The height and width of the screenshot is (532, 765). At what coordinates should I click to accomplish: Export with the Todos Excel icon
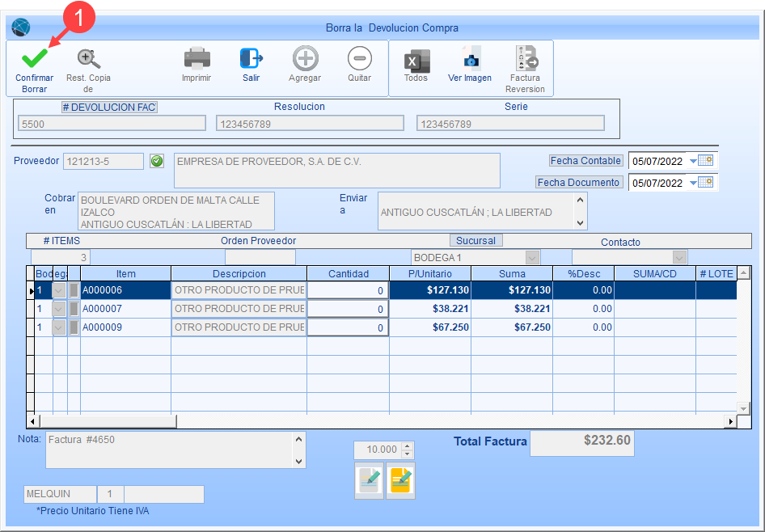coord(416,61)
